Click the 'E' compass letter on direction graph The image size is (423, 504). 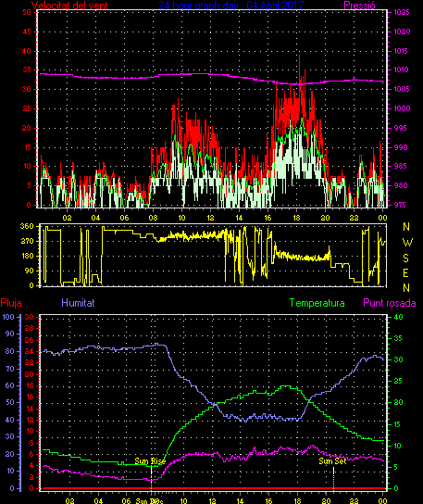[405, 273]
